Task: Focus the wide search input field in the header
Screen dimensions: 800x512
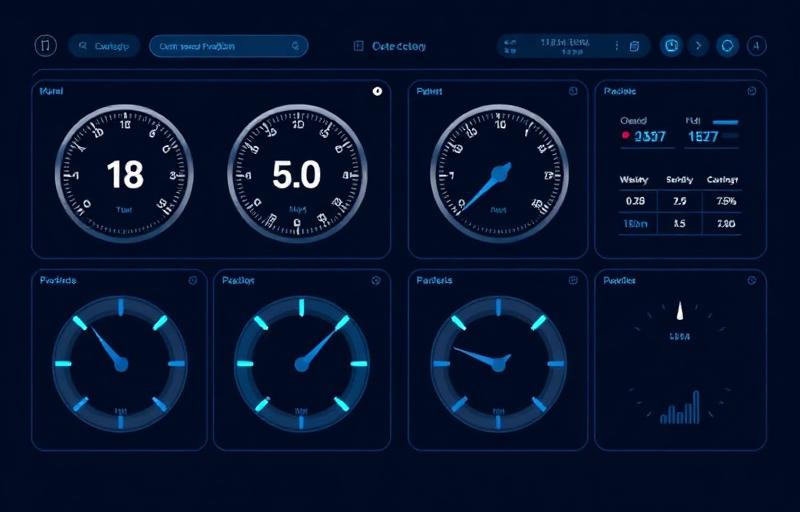Action: pos(229,46)
